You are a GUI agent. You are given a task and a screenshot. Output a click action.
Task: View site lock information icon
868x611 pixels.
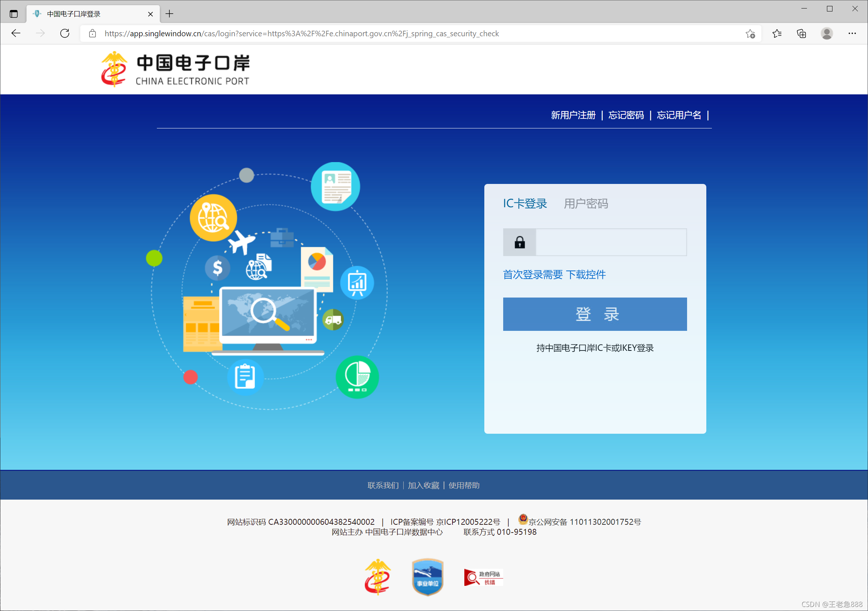click(x=92, y=34)
